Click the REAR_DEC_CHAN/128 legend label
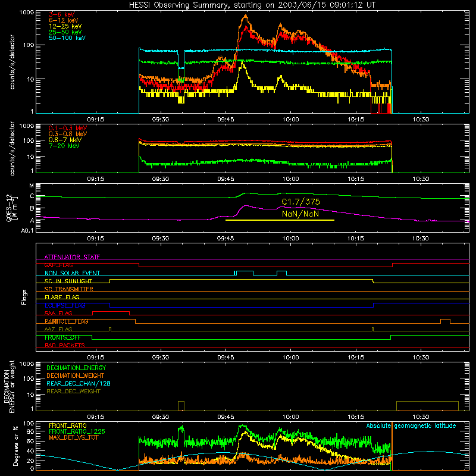 pos(79,383)
